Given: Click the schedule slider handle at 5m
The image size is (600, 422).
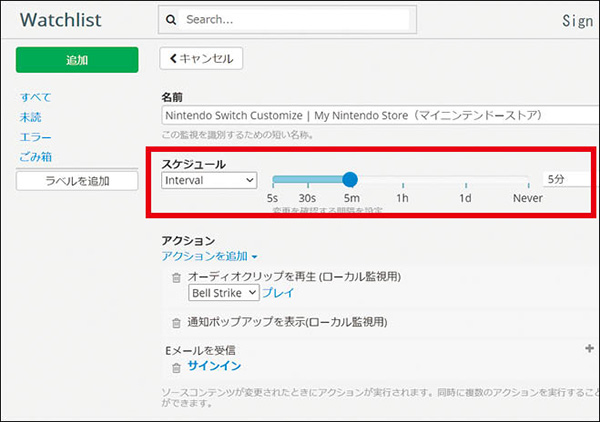Looking at the screenshot, I should tap(350, 179).
